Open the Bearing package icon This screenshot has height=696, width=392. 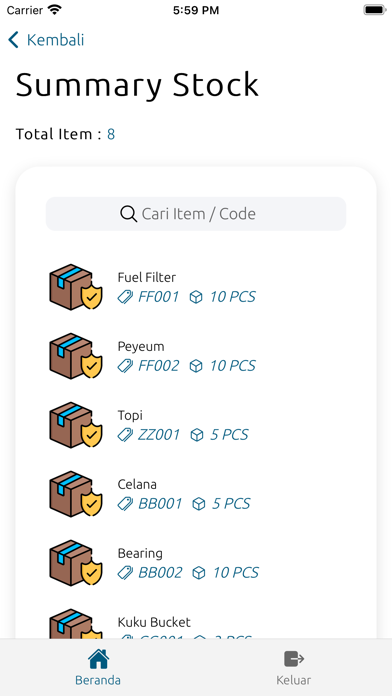coord(75,562)
